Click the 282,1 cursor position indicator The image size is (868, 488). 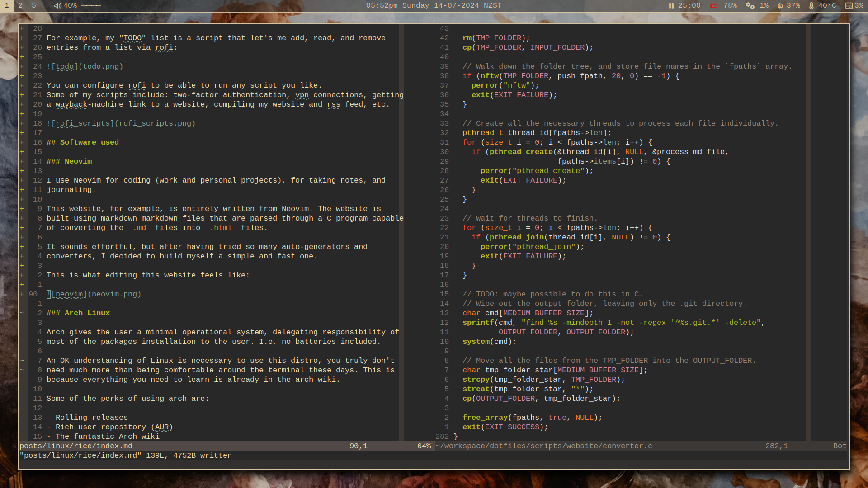(777, 446)
